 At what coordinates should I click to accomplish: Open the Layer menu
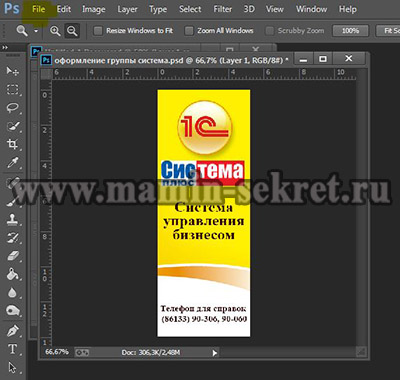pyautogui.click(x=127, y=9)
